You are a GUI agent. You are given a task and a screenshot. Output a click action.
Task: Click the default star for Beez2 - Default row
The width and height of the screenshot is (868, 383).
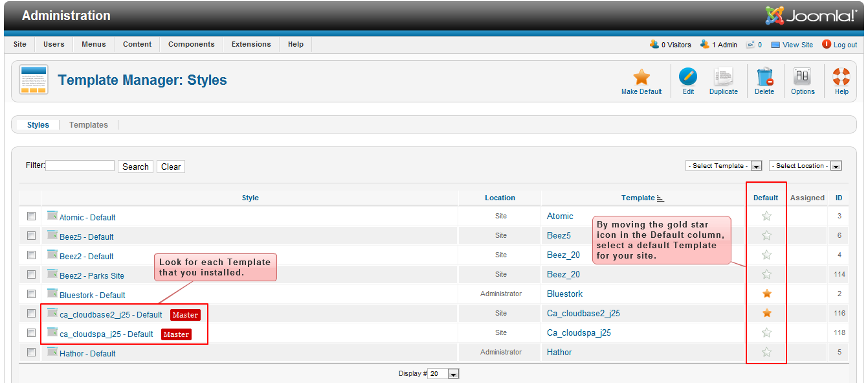pyautogui.click(x=766, y=255)
